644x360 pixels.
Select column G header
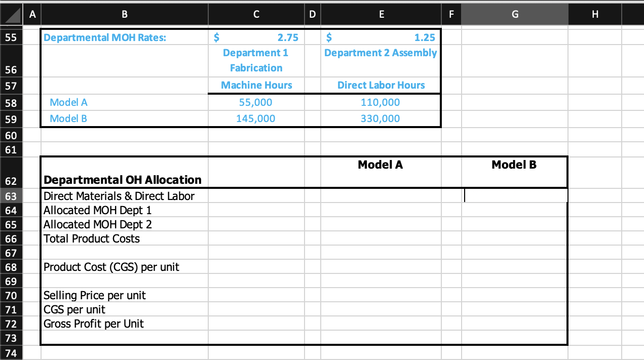point(515,15)
